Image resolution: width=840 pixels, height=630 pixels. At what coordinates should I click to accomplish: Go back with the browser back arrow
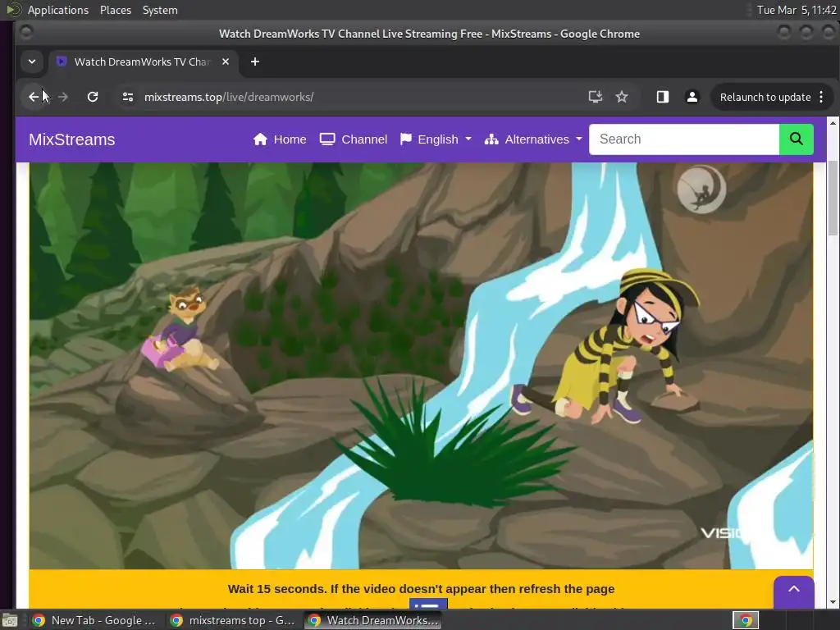[34, 97]
